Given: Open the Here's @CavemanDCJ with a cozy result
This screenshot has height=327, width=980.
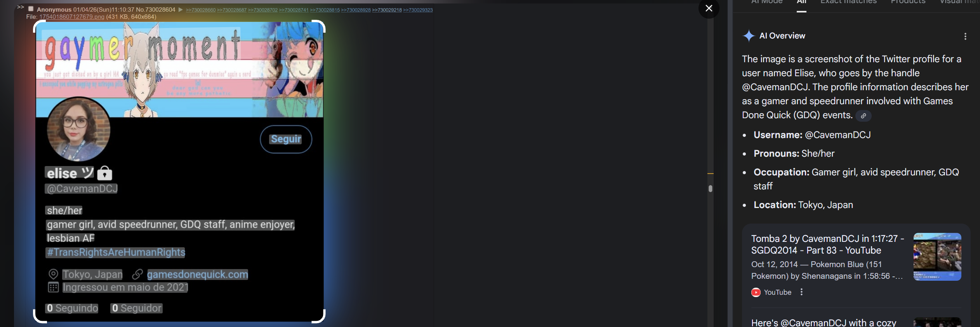Looking at the screenshot, I should (x=824, y=323).
